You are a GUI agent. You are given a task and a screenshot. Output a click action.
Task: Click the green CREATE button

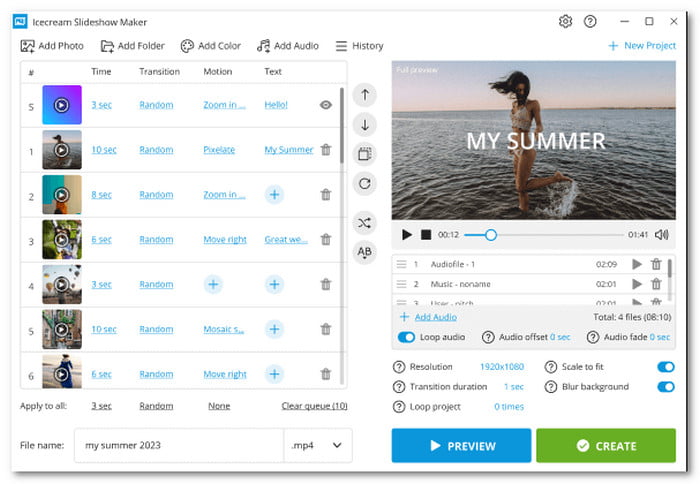(606, 445)
